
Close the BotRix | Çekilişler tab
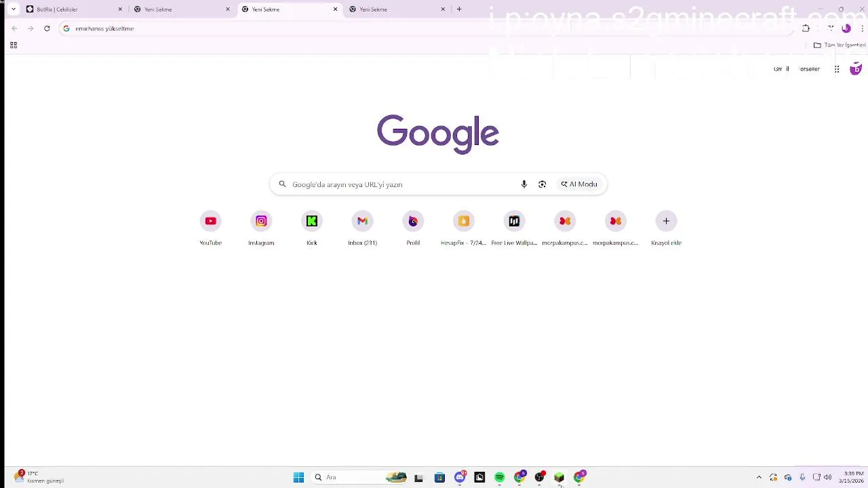click(x=120, y=9)
